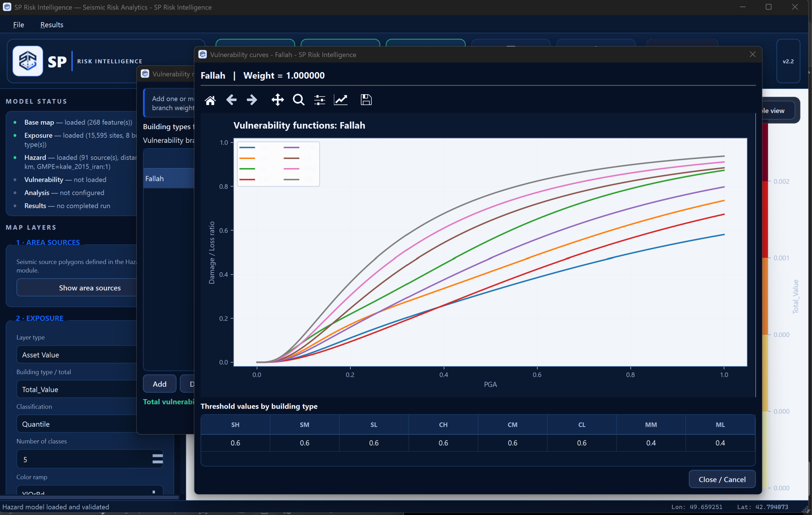
Task: Open the File menu
Action: (18, 25)
